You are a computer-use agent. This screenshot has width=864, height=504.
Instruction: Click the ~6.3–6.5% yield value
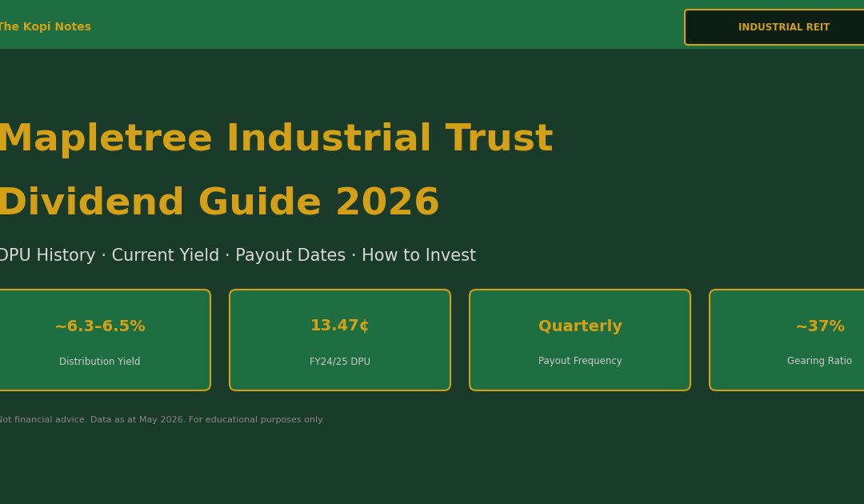100,326
